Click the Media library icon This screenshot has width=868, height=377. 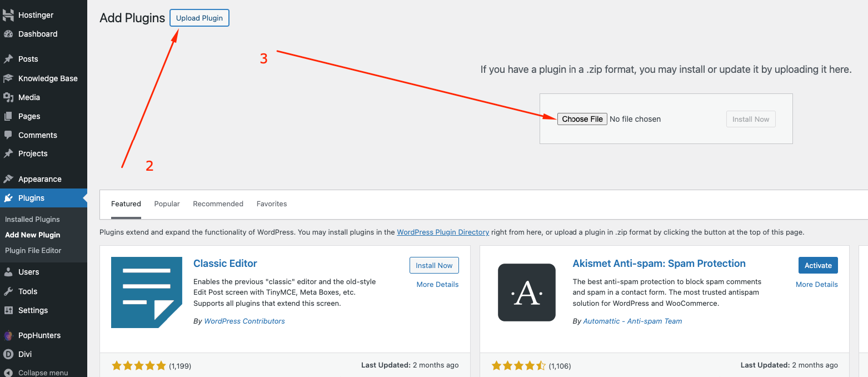pyautogui.click(x=8, y=97)
